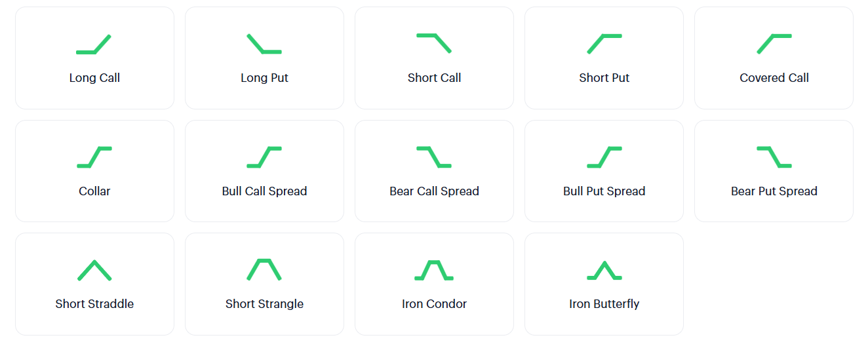Open the Iron Condor text label
This screenshot has height=346, width=868.
click(434, 304)
